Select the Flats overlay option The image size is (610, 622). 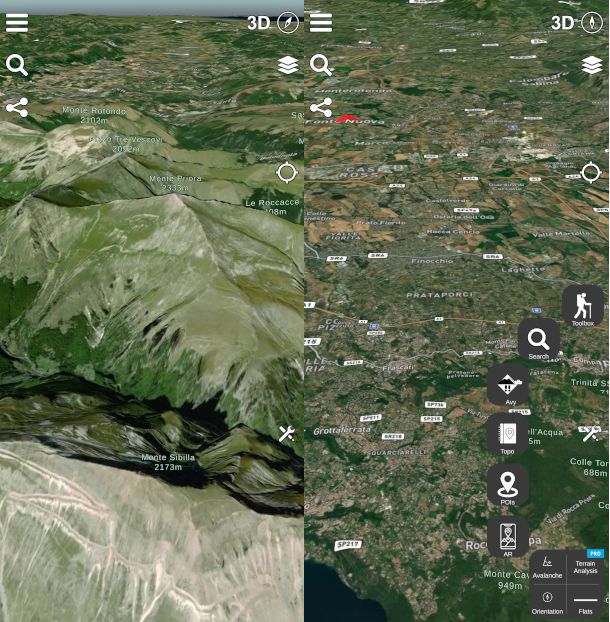click(586, 601)
